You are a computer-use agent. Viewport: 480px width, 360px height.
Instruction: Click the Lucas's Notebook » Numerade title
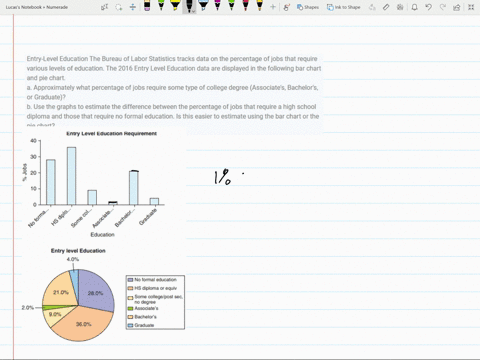pos(37,7)
